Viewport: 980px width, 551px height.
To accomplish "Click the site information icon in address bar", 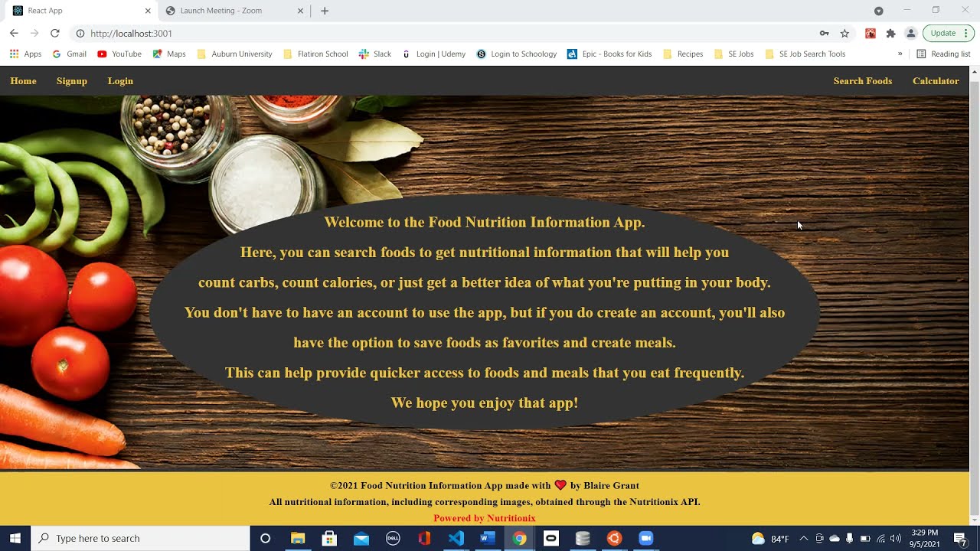I will pyautogui.click(x=80, y=33).
